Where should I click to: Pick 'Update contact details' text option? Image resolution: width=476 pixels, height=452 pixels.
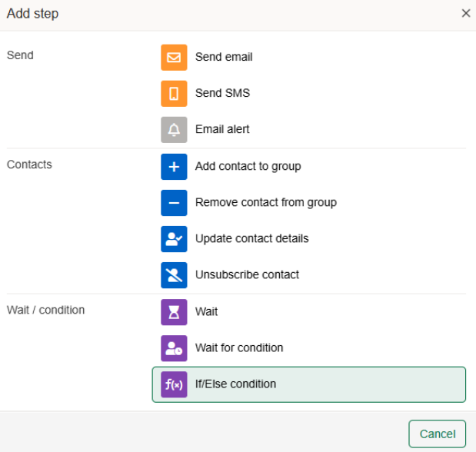point(251,239)
